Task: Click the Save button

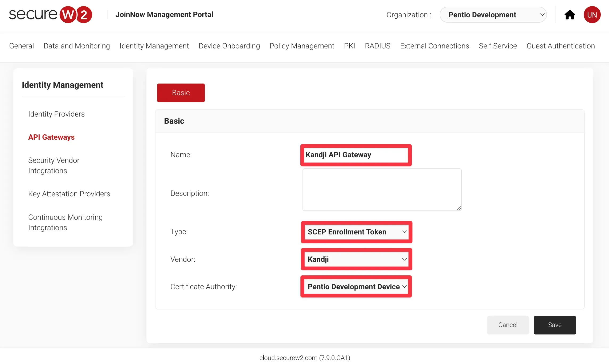Action: (x=555, y=325)
